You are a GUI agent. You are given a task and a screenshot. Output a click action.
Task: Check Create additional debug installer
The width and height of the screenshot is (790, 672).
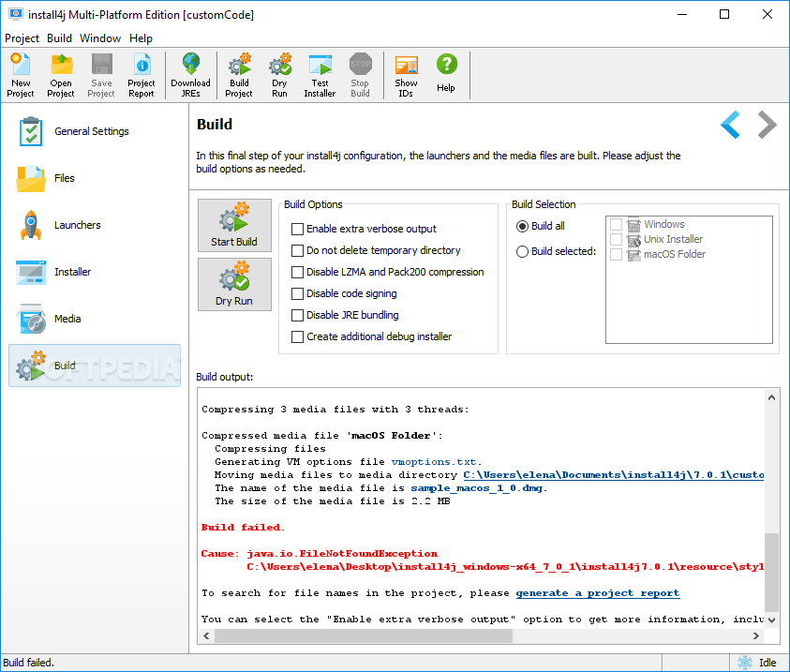click(x=297, y=336)
